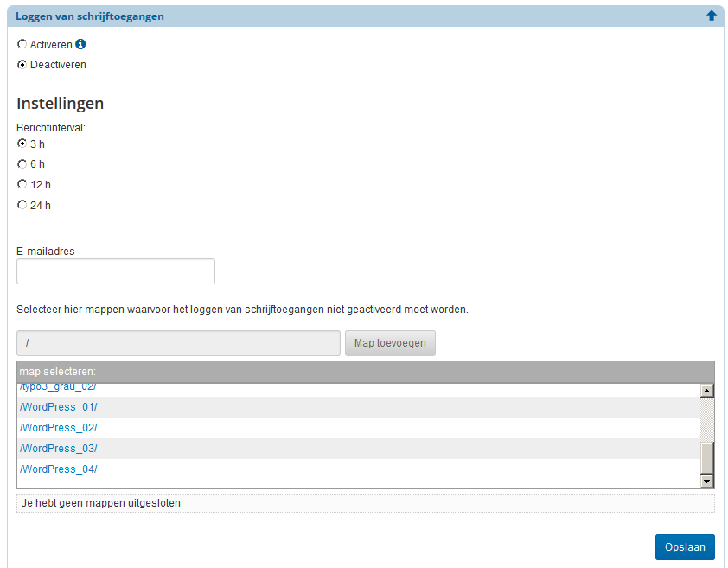
Task: Select the /WordPress_04/ folder
Action: coord(58,469)
